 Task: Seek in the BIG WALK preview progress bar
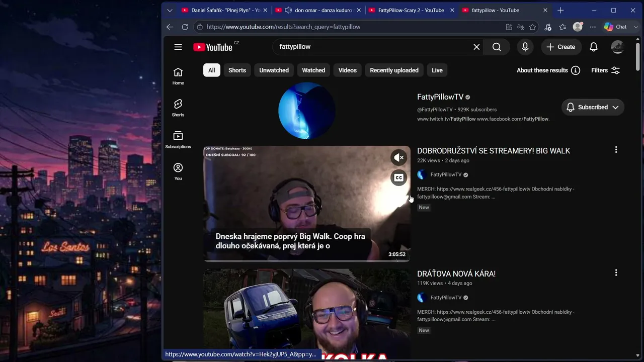tap(306, 260)
